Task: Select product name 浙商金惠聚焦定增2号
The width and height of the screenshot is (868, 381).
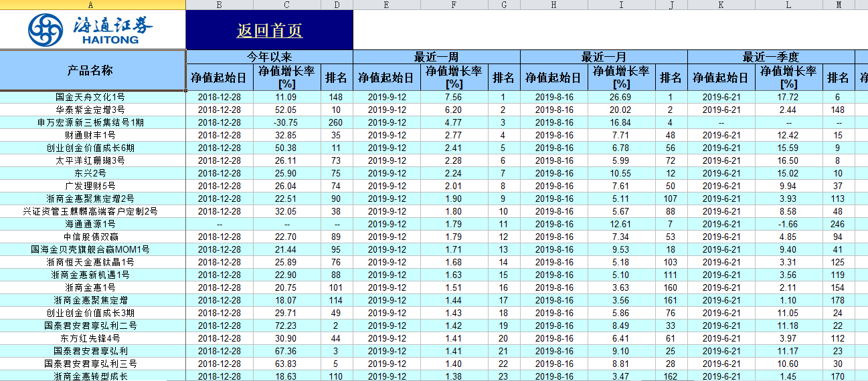Action: click(x=90, y=199)
